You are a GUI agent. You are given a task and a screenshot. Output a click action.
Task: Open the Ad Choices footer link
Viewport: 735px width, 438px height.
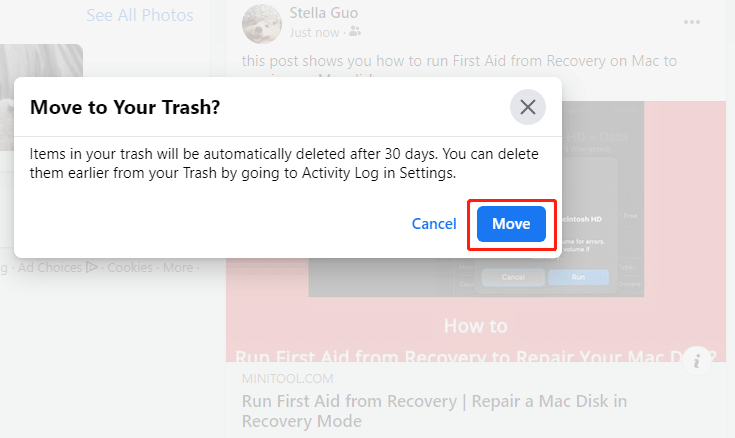tap(50, 267)
